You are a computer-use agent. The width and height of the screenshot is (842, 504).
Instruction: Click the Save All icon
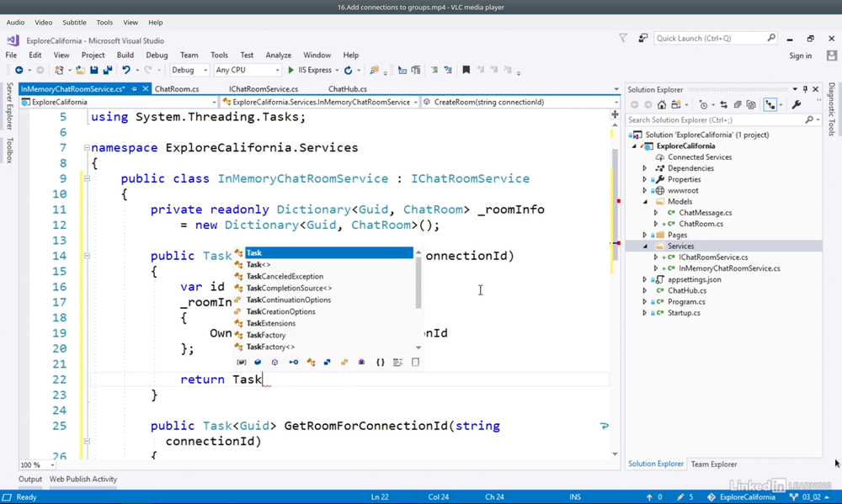108,71
